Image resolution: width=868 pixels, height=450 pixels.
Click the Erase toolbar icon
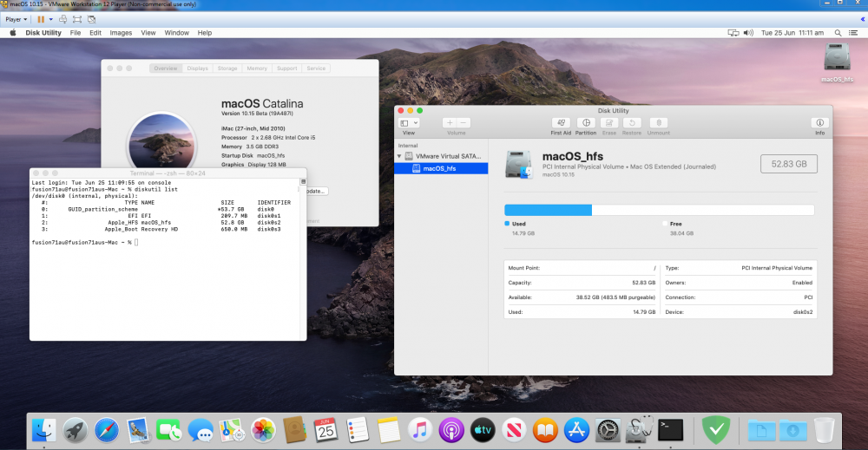pos(609,123)
